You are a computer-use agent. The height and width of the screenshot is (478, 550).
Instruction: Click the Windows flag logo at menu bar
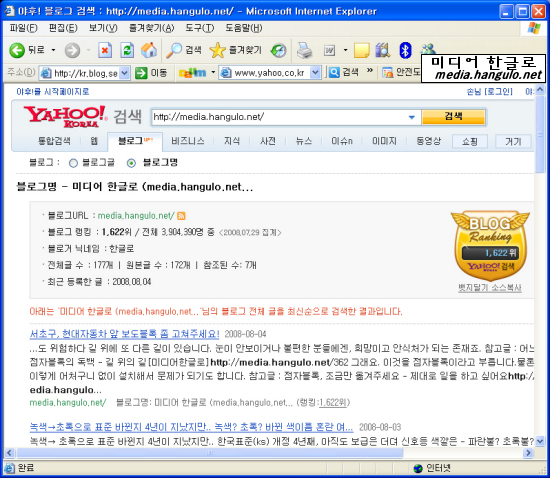[x=534, y=28]
